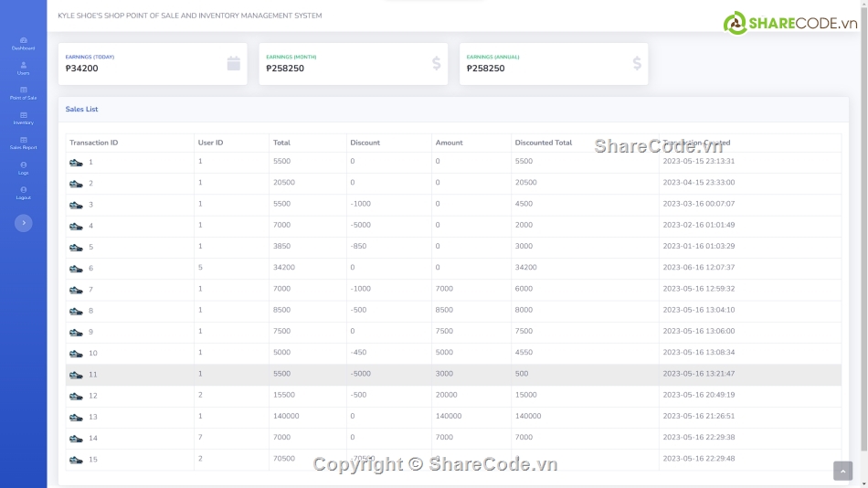
Task: Click the Sales List panel heading
Action: (x=81, y=109)
